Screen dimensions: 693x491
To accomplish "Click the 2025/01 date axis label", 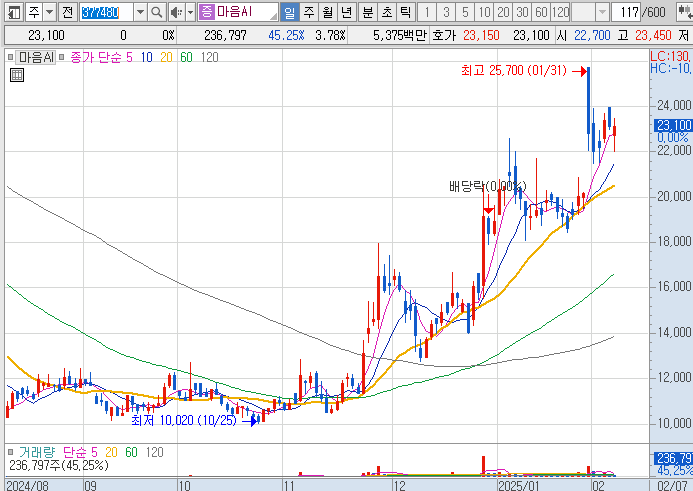I will (518, 486).
